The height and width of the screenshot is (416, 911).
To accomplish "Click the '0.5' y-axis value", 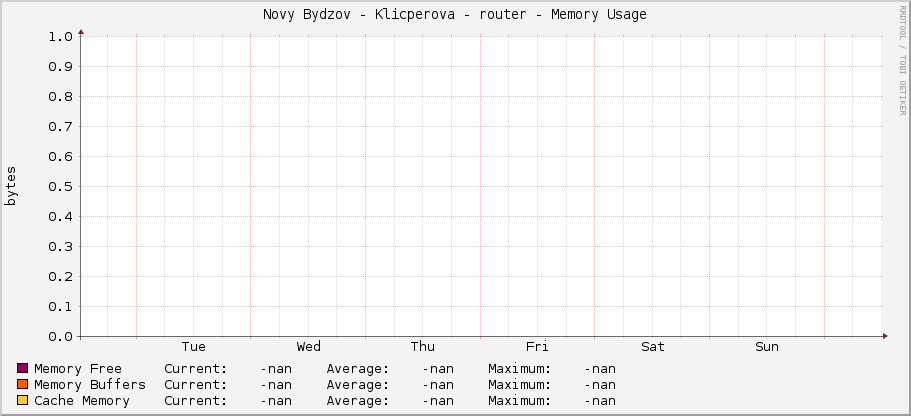I will [60, 187].
